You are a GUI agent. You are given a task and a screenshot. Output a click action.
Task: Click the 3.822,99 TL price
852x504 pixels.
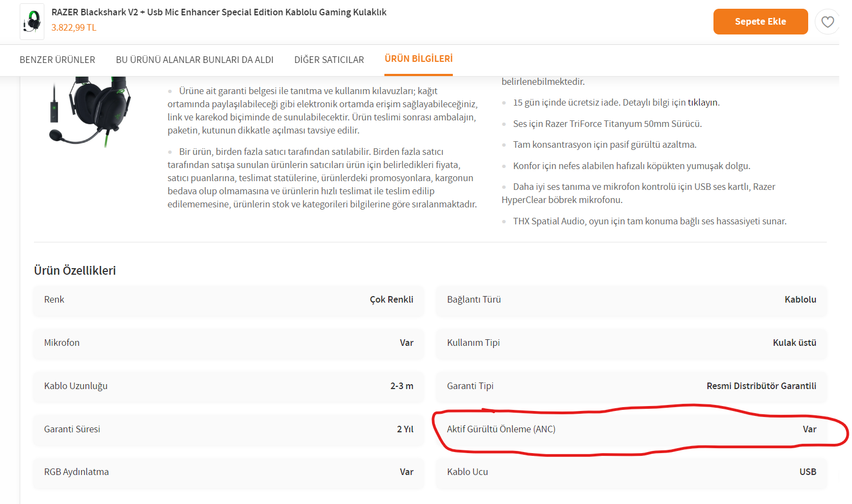74,27
